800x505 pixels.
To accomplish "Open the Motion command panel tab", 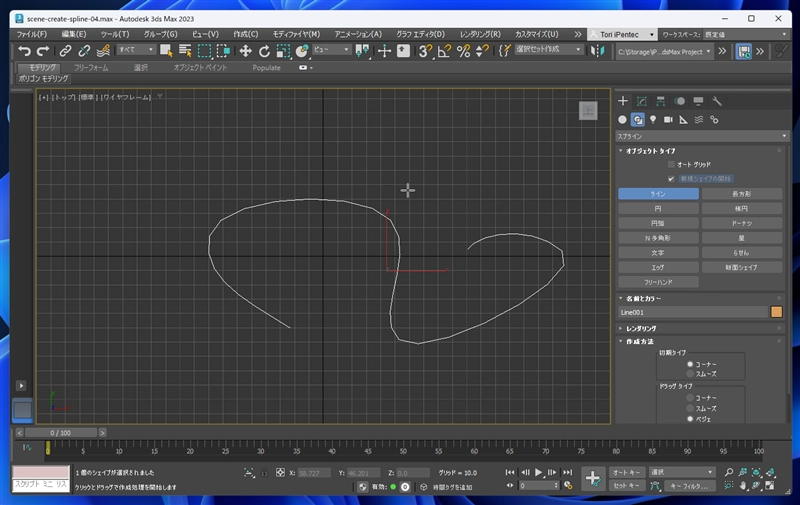I will pos(680,101).
